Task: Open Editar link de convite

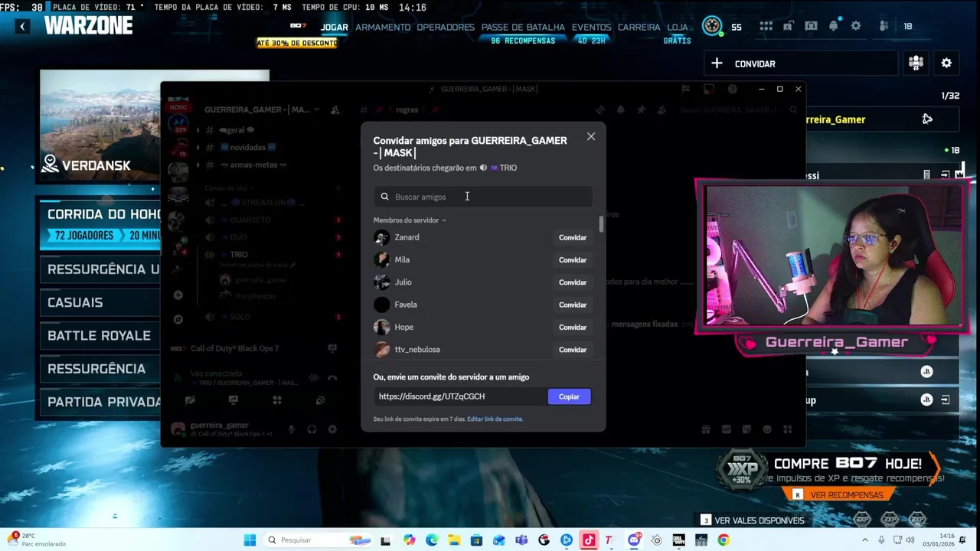Action: point(495,419)
